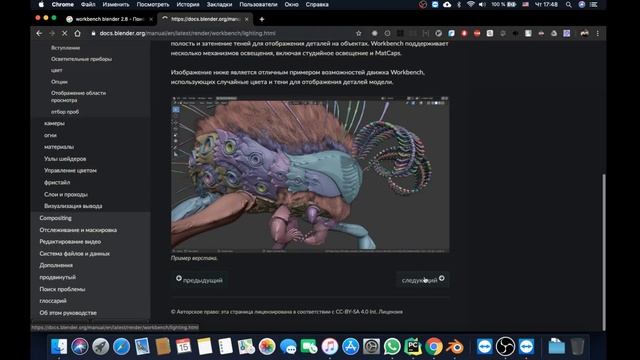Open the отбор проб sidebar link
This screenshot has height=360, width=640.
pyautogui.click(x=65, y=111)
